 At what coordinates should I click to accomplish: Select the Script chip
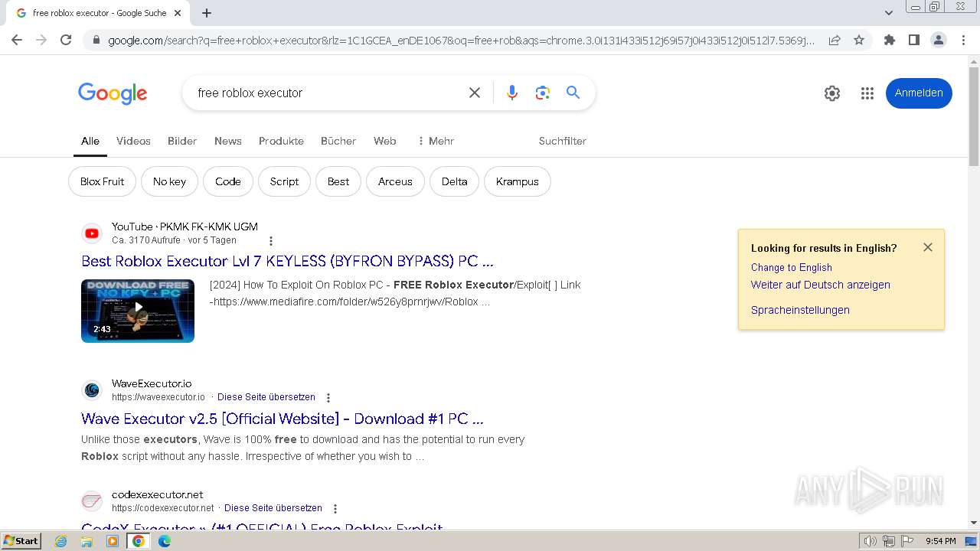click(284, 181)
